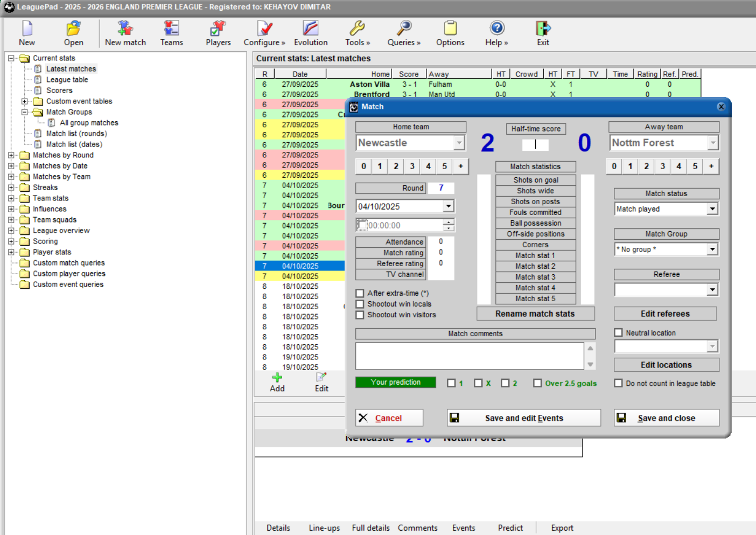Open the Evolution chart icon

(310, 32)
